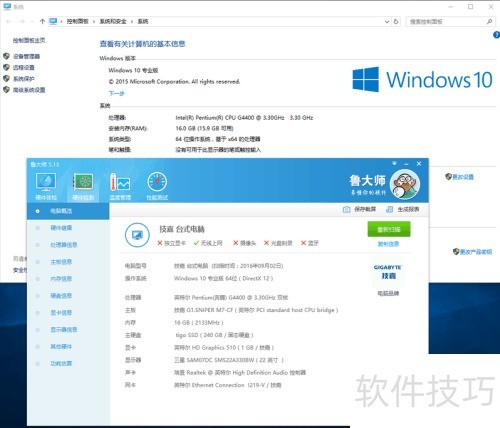Click the 摄像头 status indicator
The height and width of the screenshot is (428, 500).
click(x=245, y=243)
